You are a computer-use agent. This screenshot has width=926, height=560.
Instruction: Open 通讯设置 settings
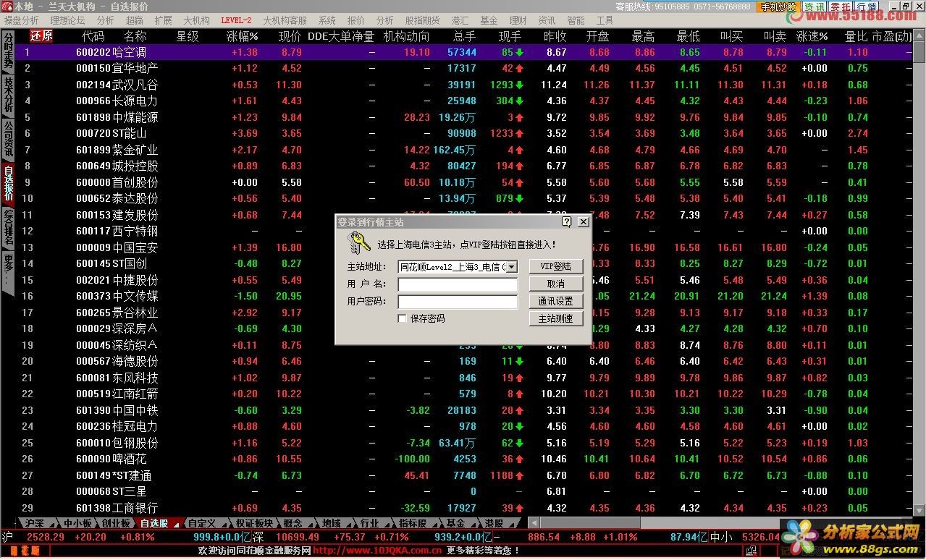556,301
